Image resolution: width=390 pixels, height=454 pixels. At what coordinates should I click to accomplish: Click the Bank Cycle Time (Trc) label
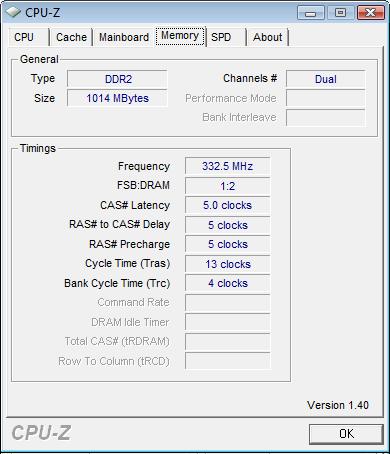coord(117,283)
